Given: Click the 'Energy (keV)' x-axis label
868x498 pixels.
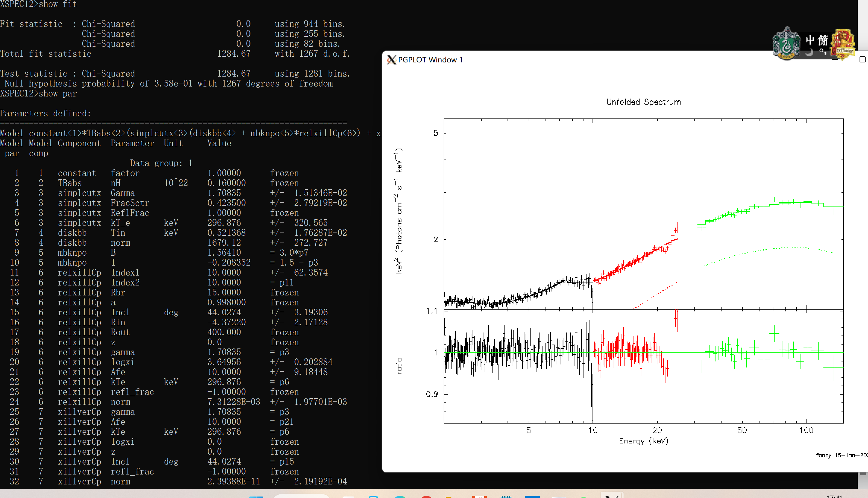Looking at the screenshot, I should click(643, 441).
